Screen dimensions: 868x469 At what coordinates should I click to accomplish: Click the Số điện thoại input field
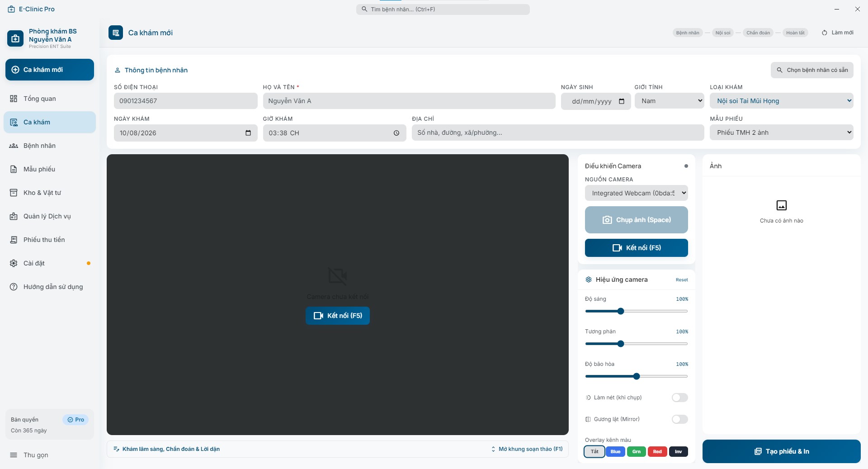pyautogui.click(x=186, y=101)
